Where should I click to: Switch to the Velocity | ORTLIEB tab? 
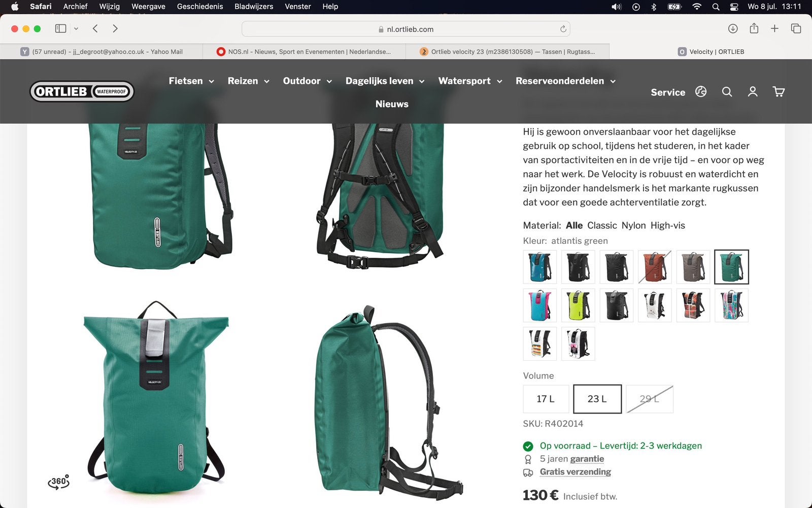(x=710, y=51)
